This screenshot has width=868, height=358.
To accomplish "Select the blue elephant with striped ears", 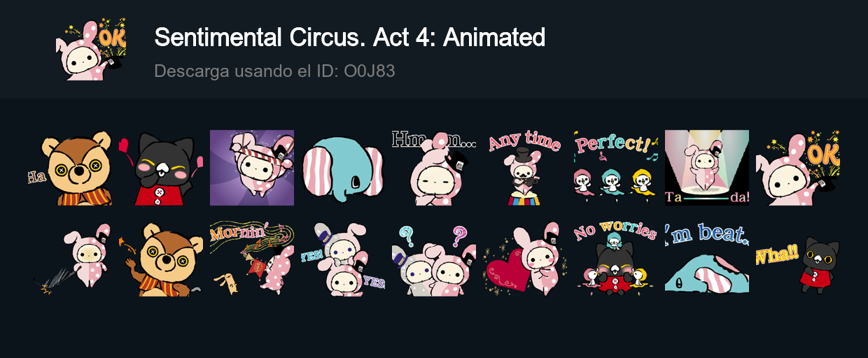I will point(343,168).
